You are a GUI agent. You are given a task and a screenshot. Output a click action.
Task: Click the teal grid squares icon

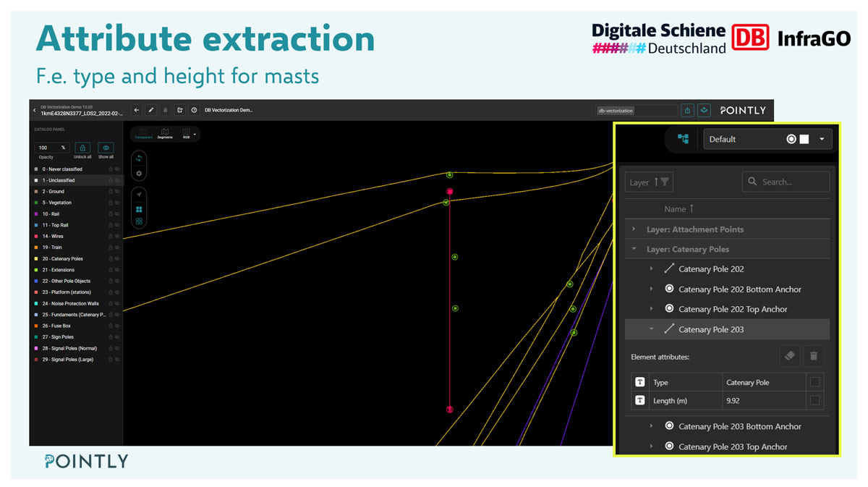point(139,208)
